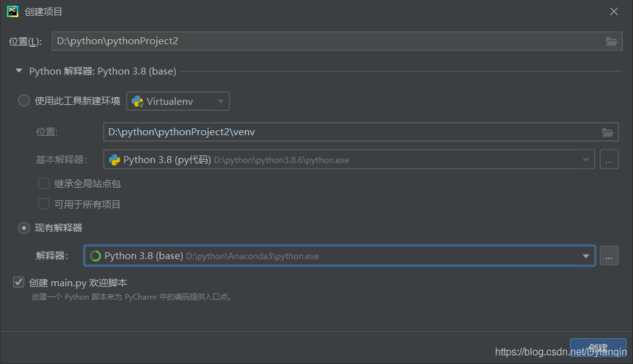Browse for venv location folder icon
This screenshot has height=364, width=633.
608,132
